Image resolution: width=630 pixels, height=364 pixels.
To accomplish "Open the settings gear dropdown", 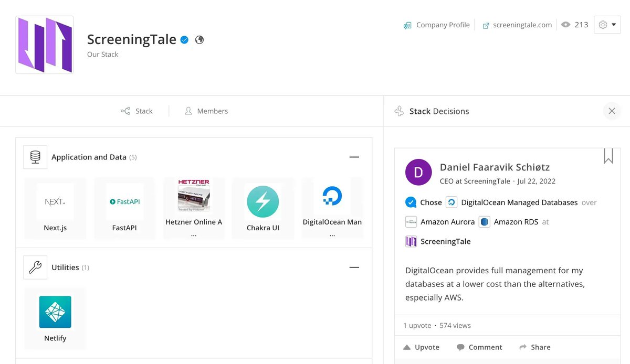I will pyautogui.click(x=607, y=25).
